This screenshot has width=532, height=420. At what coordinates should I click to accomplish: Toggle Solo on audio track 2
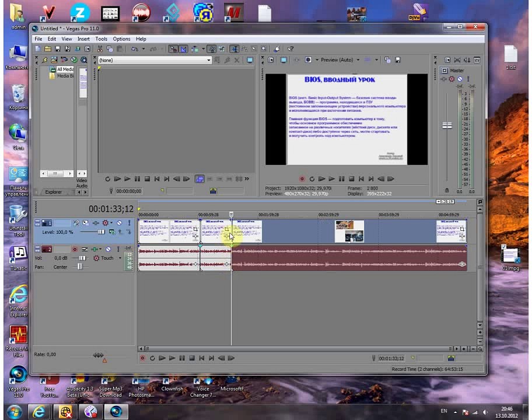pos(118,249)
